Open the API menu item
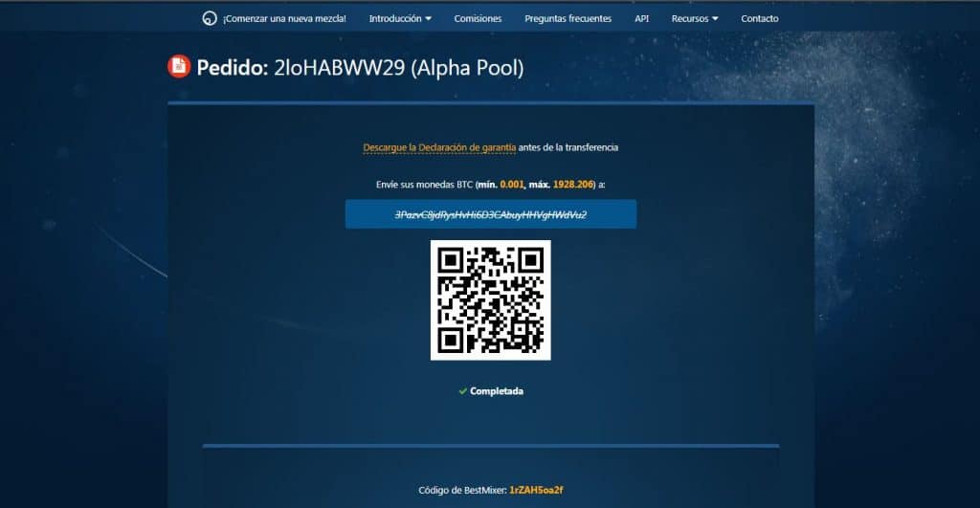Image resolution: width=980 pixels, height=508 pixels. click(x=641, y=19)
